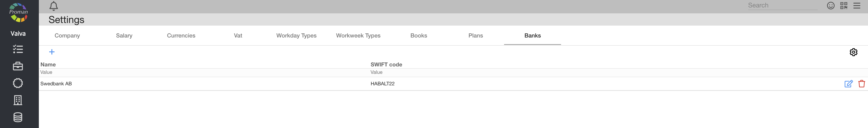Open the database sidebar icon

(x=18, y=117)
